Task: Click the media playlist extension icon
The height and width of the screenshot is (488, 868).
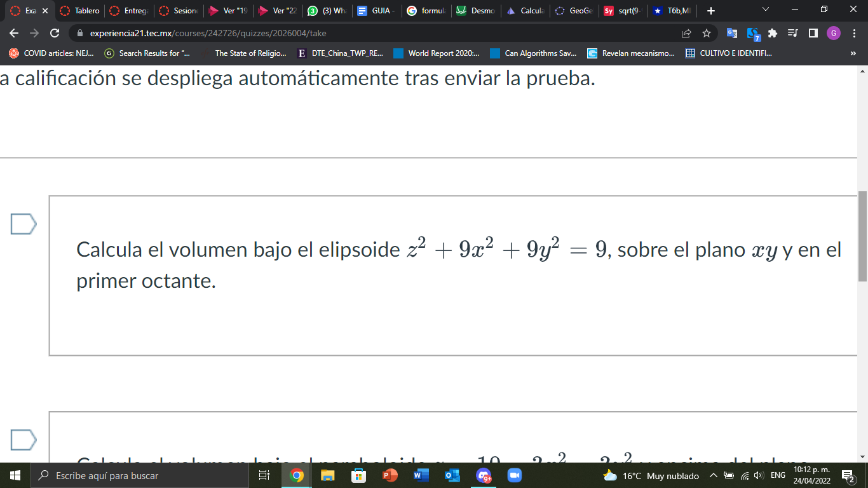Action: (792, 32)
